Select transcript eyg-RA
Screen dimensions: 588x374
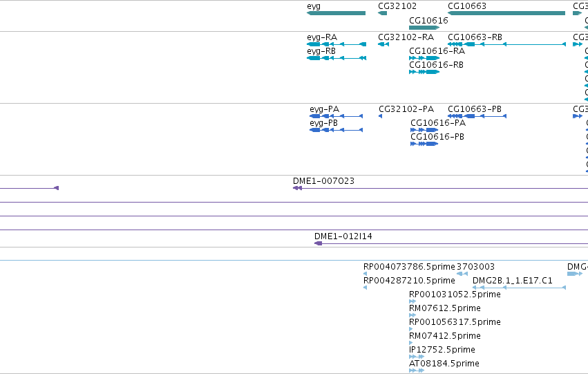(336, 44)
